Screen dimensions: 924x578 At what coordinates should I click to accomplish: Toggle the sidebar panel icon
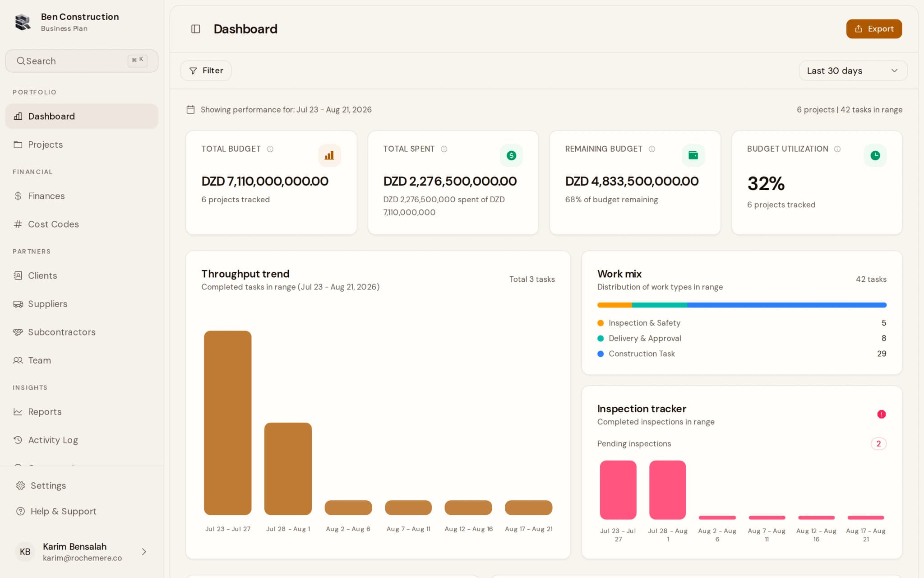coord(195,29)
